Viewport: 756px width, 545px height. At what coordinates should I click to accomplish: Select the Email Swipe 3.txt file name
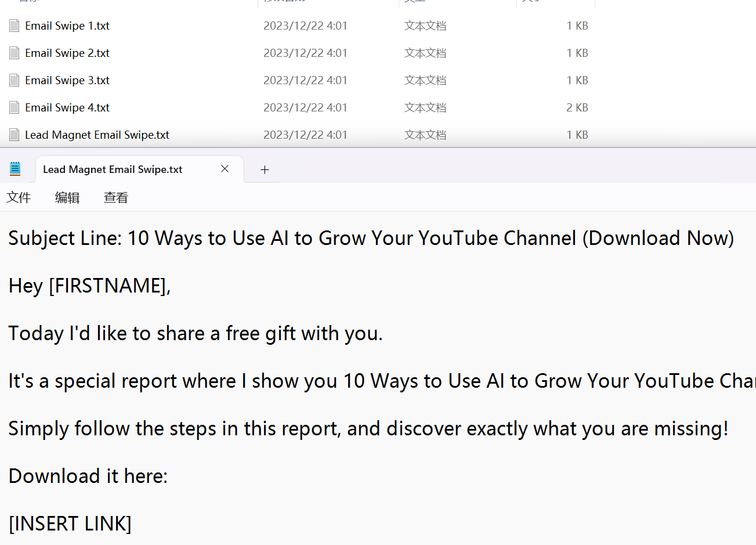click(x=67, y=80)
